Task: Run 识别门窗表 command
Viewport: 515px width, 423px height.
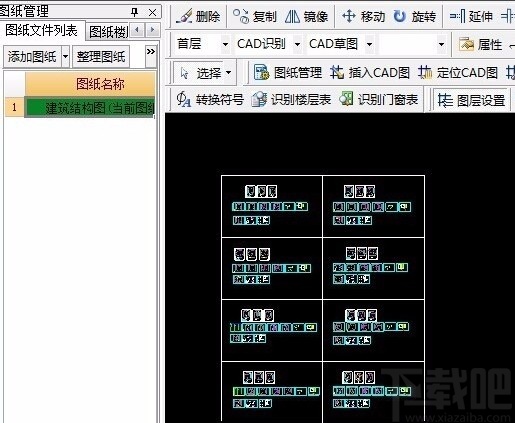Action: [378, 99]
